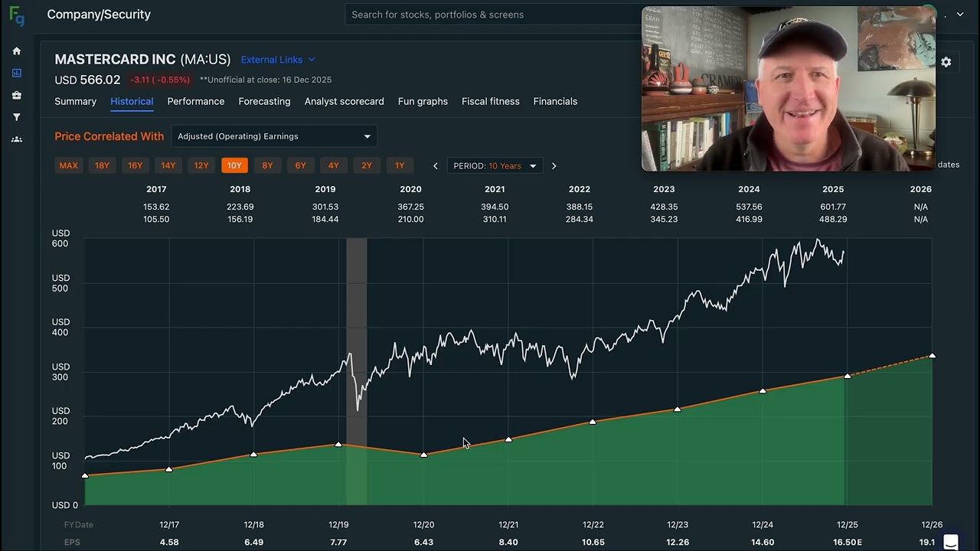Click the presenter webcam video overlay
The height and width of the screenshot is (551, 980).
[789, 89]
